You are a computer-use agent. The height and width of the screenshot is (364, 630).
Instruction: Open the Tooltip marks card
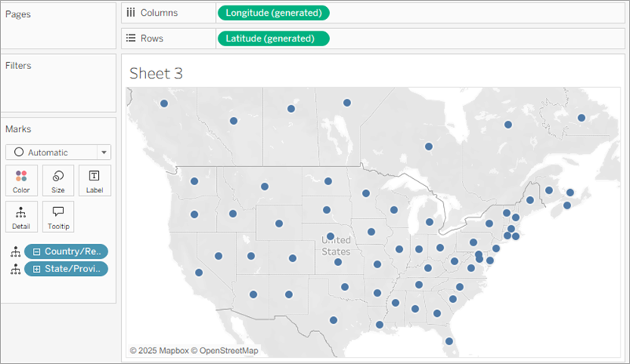pos(58,217)
